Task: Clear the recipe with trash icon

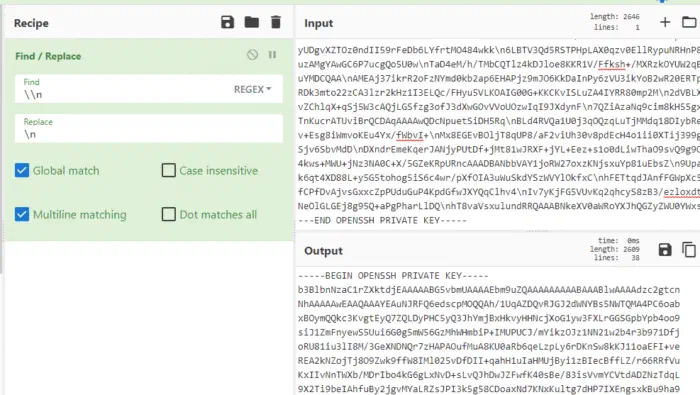Action: (276, 22)
